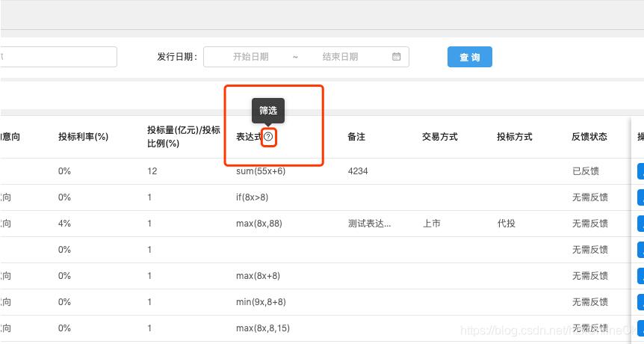The height and width of the screenshot is (344, 644).
Task: Click the 发行日期 label
Action: [177, 57]
